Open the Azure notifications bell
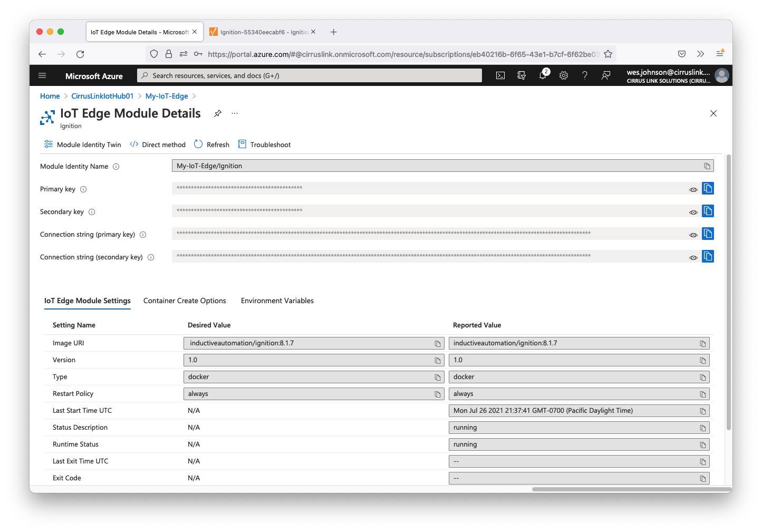 coord(543,76)
